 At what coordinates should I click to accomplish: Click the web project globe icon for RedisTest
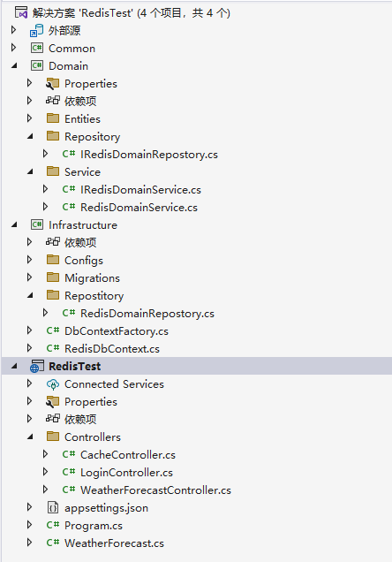[x=37, y=367]
